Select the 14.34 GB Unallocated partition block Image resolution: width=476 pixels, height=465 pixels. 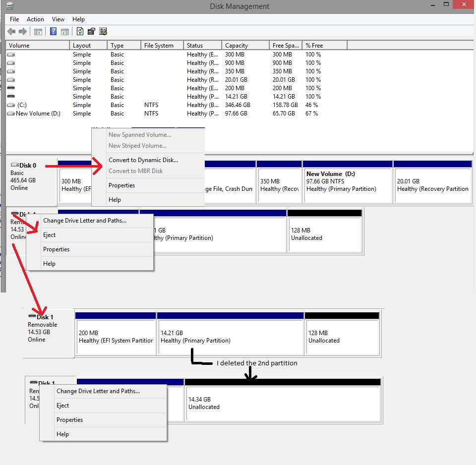(282, 403)
